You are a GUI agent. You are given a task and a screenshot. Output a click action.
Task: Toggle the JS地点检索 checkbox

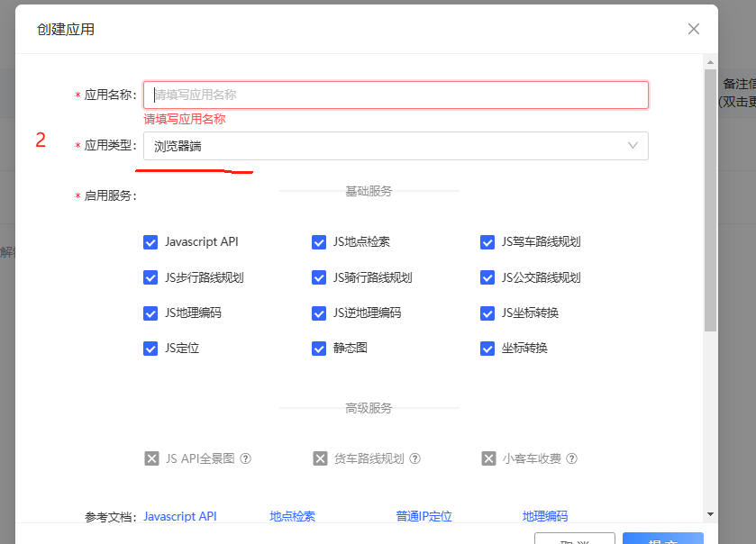pos(319,242)
